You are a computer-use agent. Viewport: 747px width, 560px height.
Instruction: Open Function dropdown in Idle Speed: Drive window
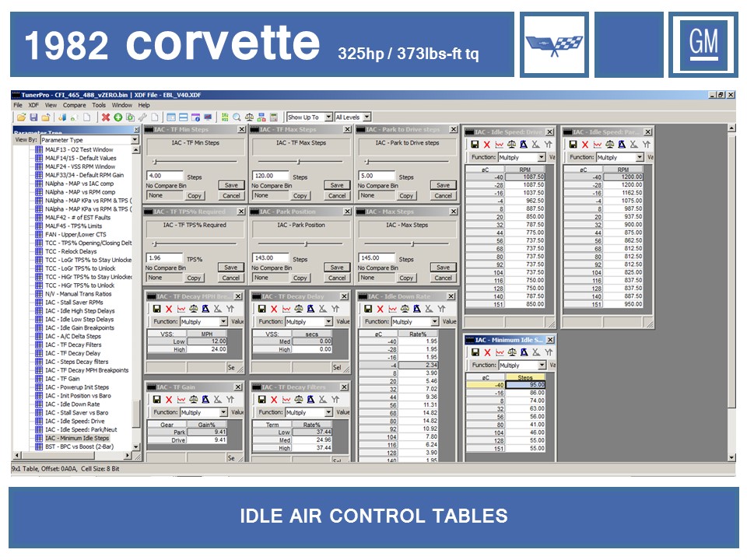[x=542, y=157]
